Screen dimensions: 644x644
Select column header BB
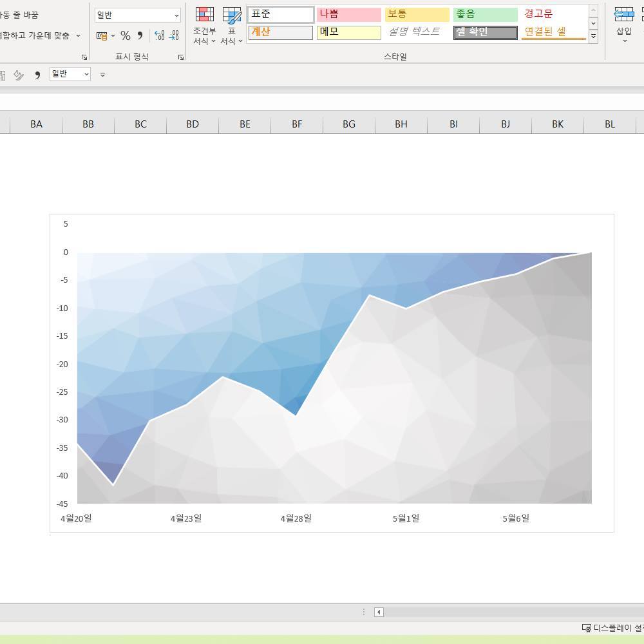(88, 124)
